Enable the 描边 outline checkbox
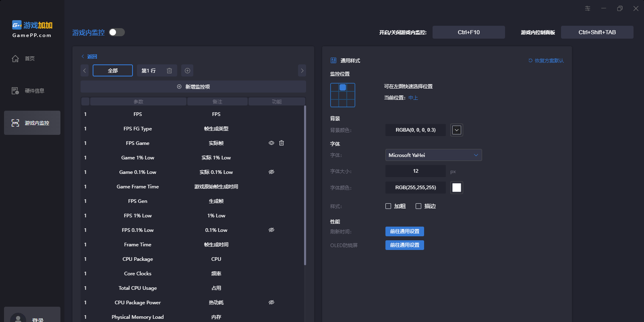 [x=418, y=206]
